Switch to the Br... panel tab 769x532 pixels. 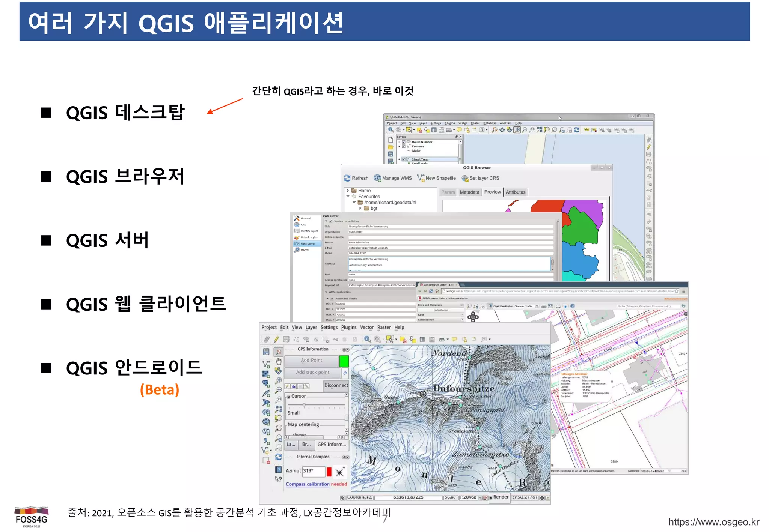point(306,445)
